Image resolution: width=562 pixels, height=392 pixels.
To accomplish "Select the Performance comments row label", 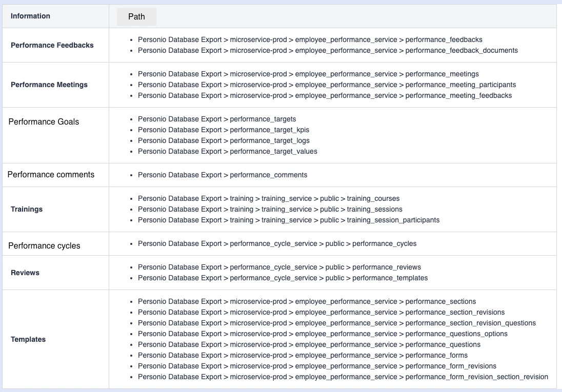I will point(51,175).
